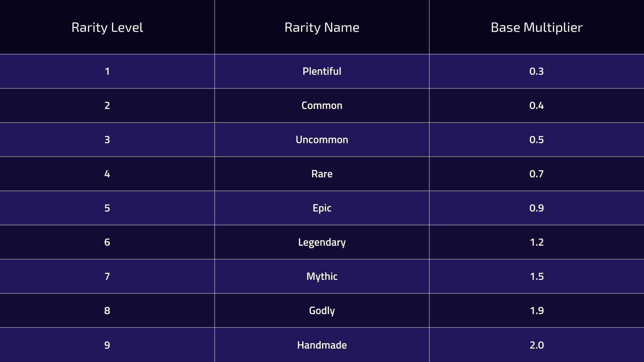
Task: Click the Handmade cell
Action: (322, 345)
